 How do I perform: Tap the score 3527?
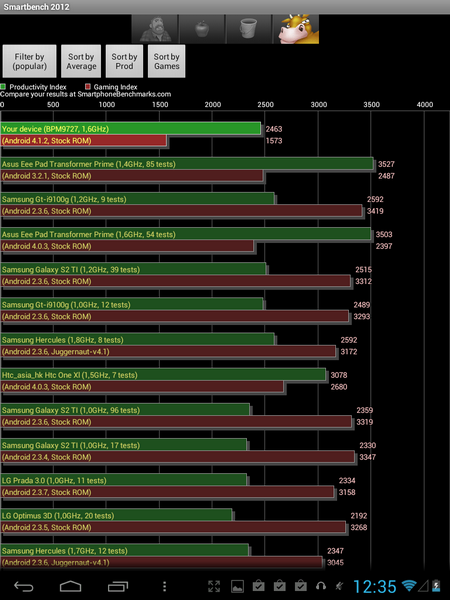click(386, 164)
